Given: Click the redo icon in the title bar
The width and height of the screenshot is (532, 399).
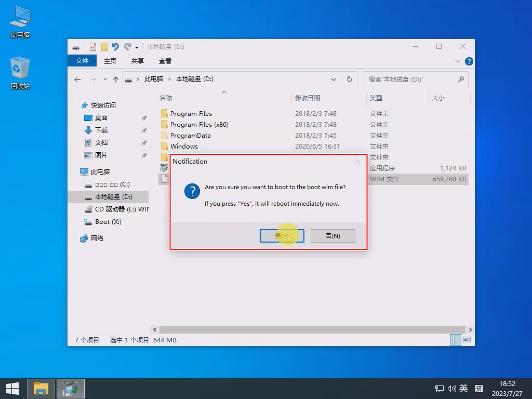Looking at the screenshot, I should click(x=127, y=46).
